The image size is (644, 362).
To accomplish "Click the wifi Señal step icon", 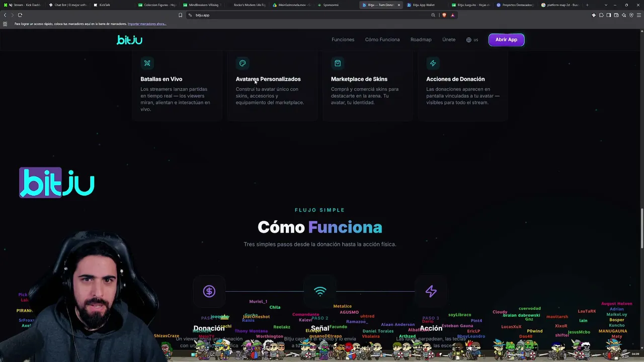I will click(320, 291).
